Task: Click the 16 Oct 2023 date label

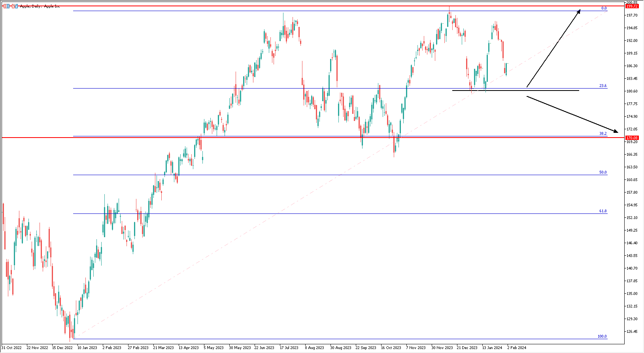Action: 391,348
